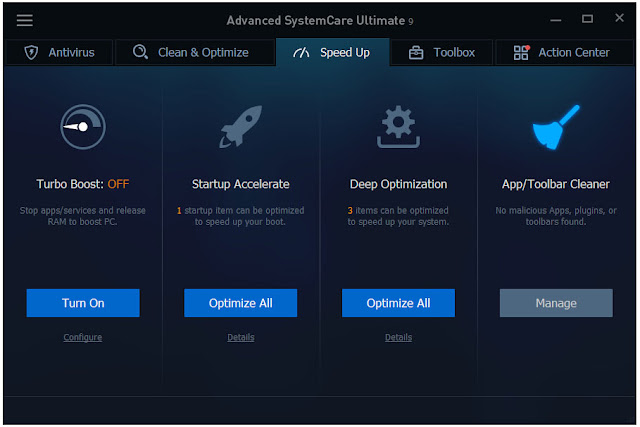Click the Deep Optimization gear icon

click(398, 127)
